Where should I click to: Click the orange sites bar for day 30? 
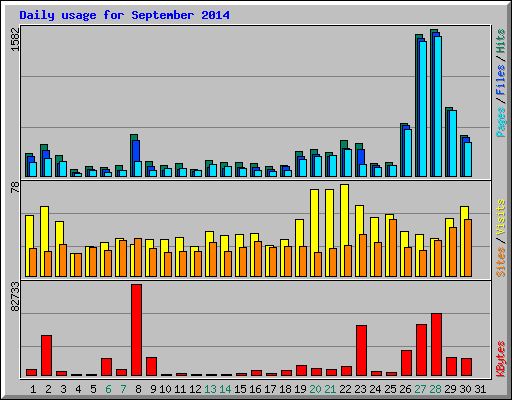point(468,248)
